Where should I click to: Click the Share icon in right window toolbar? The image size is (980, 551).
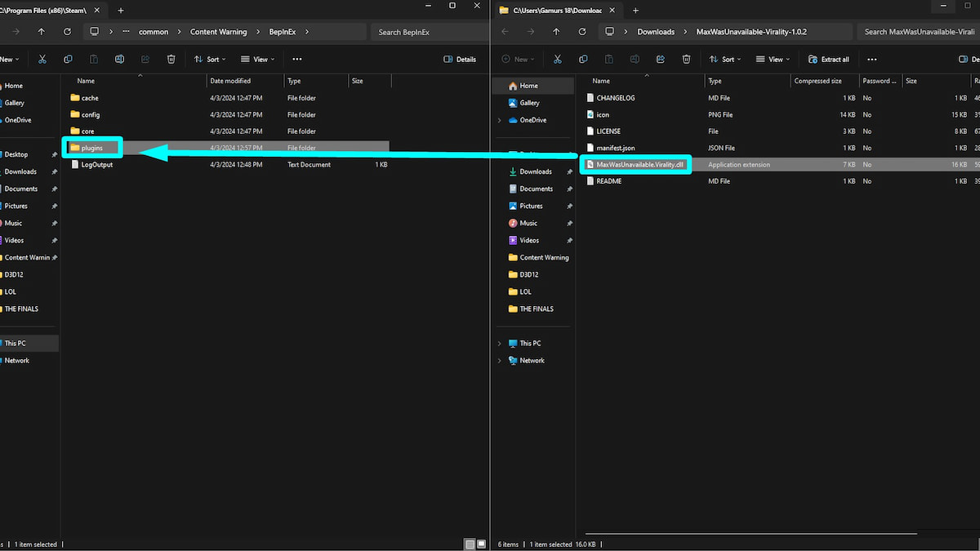[661, 60]
